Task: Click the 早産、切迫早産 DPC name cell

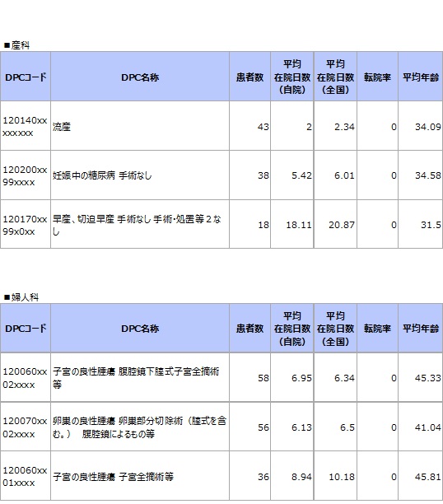Action: click(x=140, y=225)
